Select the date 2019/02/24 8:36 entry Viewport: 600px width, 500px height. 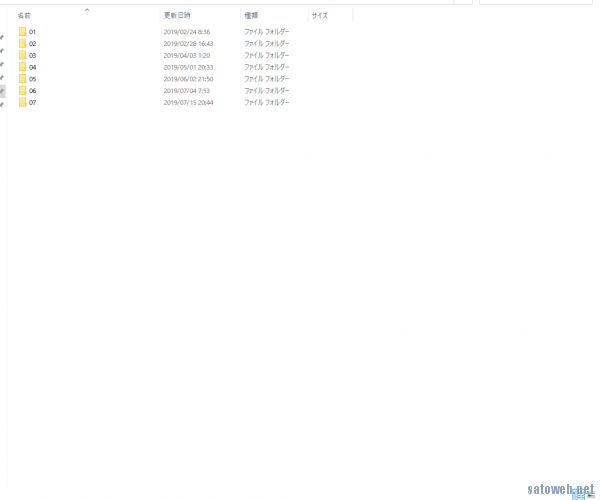coord(186,32)
